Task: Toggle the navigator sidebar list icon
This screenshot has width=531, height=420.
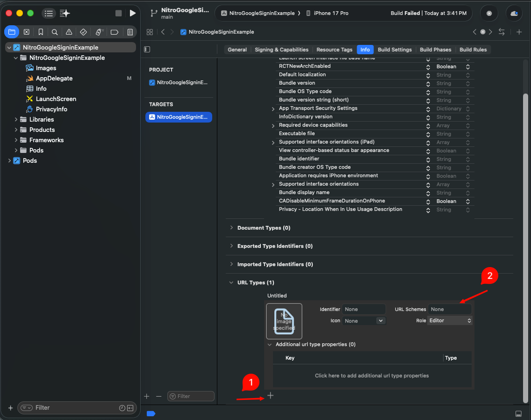Action: [x=49, y=13]
